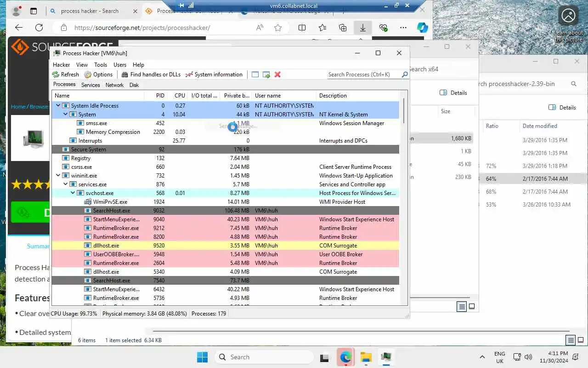Viewport: 588px width, 368px height.
Task: Focus the Search Processes input field
Action: pos(364,75)
